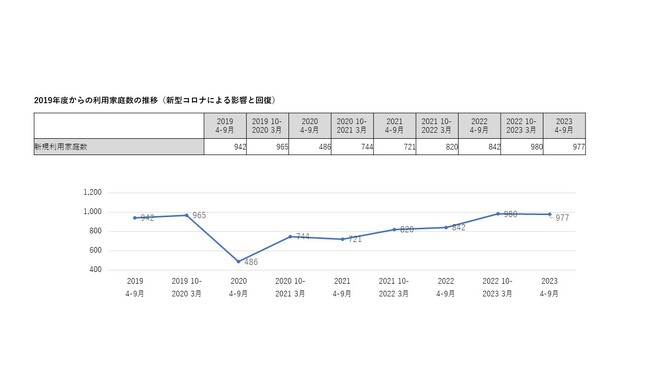
Task: Click the 1,000 y-axis label on the chart
Action: click(92, 212)
